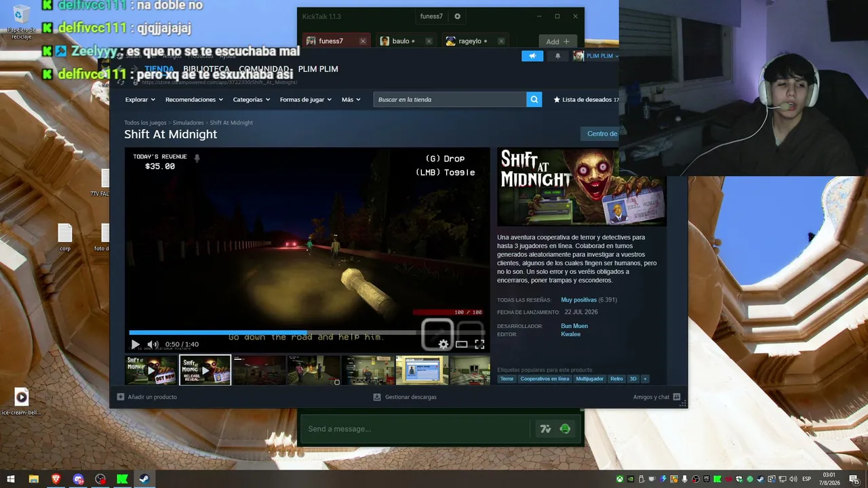Click 'Todos los juegos' breadcrumb link
The image size is (868, 488).
(x=145, y=123)
